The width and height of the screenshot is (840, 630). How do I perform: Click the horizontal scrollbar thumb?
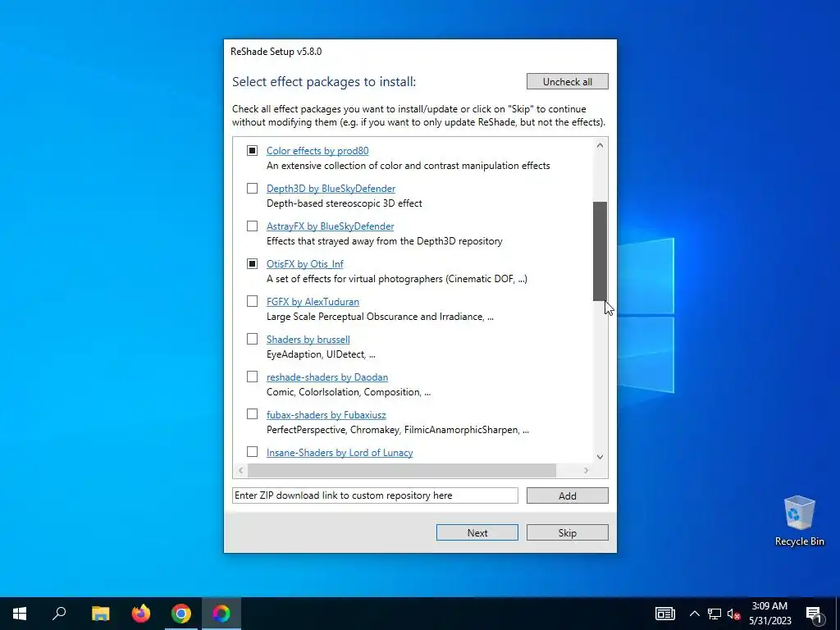click(402, 470)
